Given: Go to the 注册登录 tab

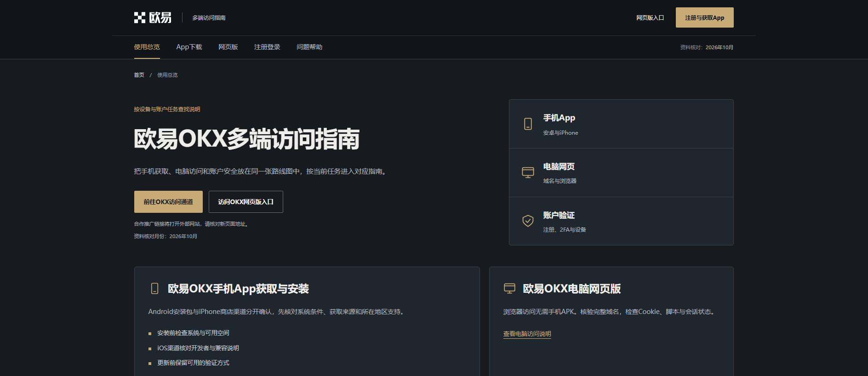Looking at the screenshot, I should pos(267,47).
